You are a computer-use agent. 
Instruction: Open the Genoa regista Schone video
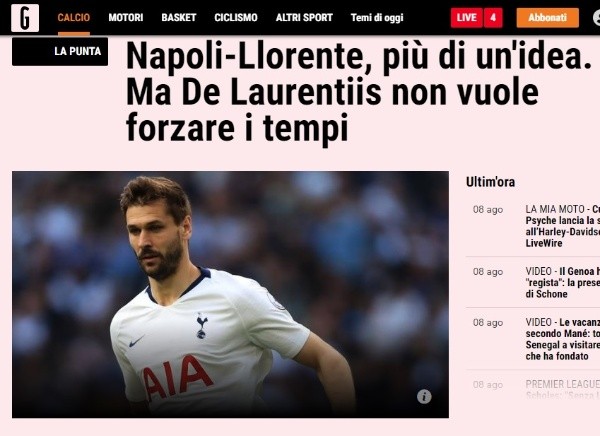[562, 283]
